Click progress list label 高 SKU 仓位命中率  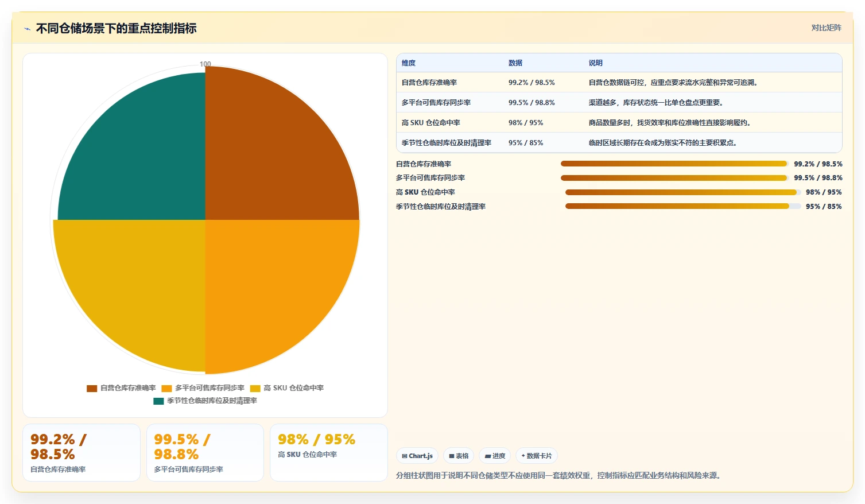tap(425, 192)
